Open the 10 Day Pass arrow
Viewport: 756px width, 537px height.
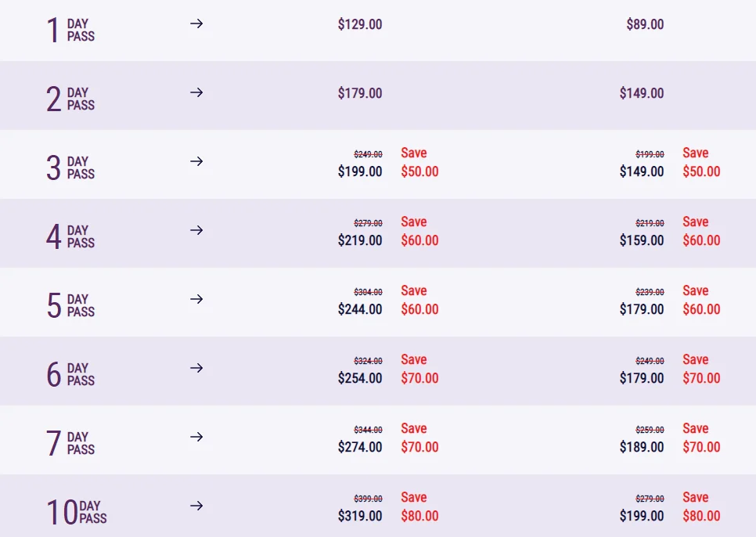coord(196,506)
